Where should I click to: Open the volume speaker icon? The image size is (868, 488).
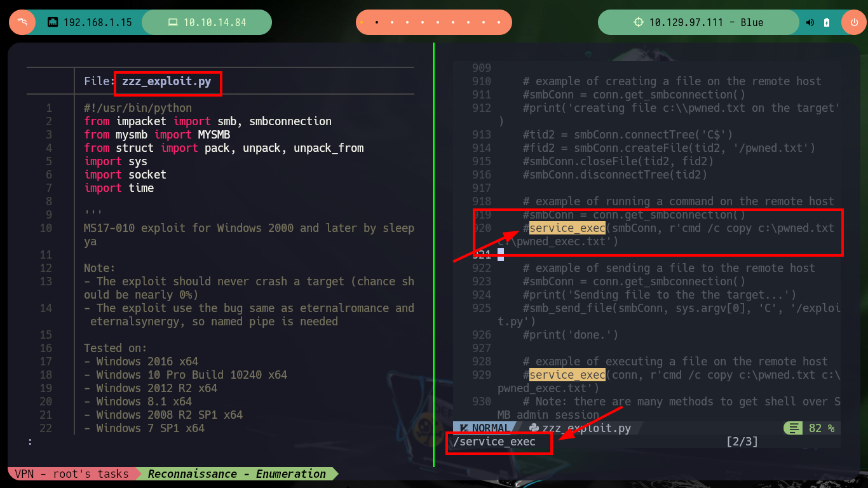click(x=810, y=22)
